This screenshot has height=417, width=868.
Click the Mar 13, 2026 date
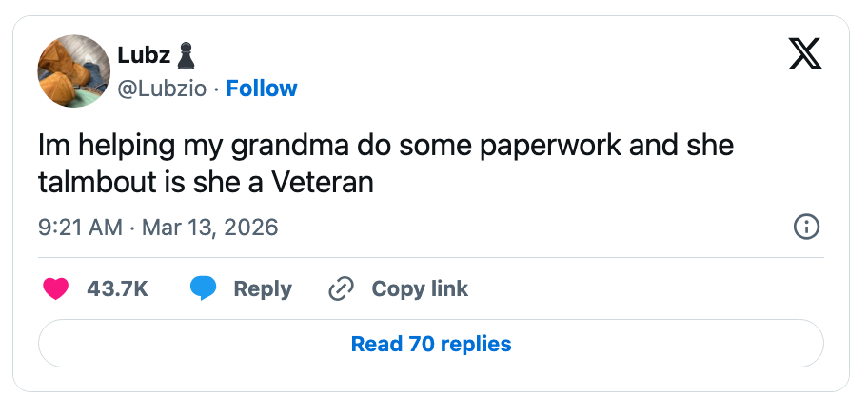(210, 228)
